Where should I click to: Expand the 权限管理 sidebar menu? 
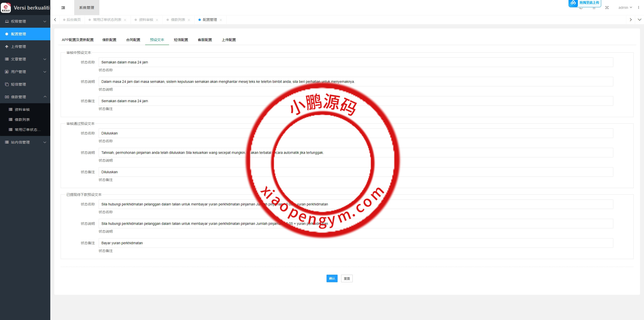tap(25, 21)
